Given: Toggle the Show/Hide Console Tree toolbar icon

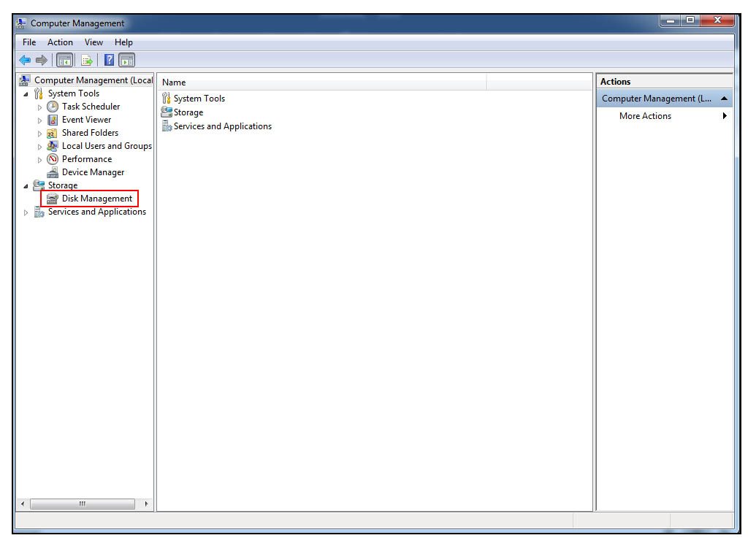Looking at the screenshot, I should (x=64, y=61).
